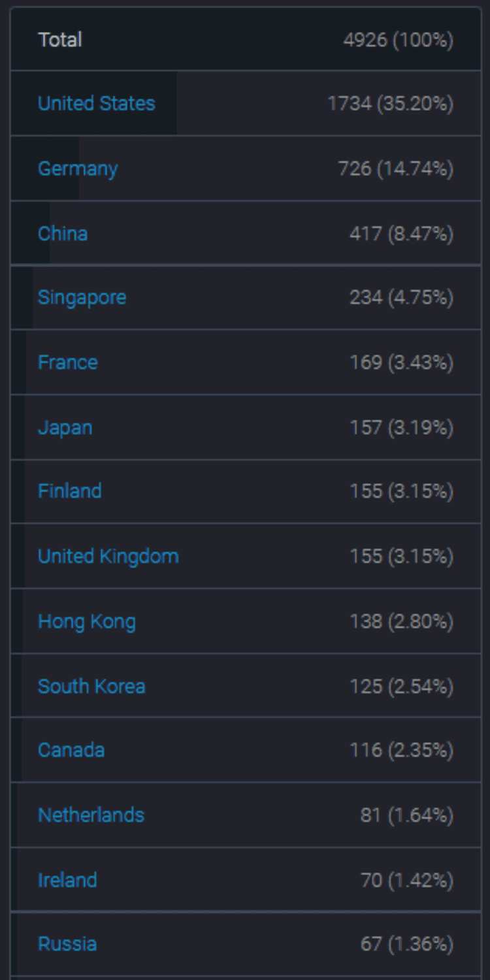The image size is (490, 980).
Task: Open the Netherlands link
Action: [91, 815]
